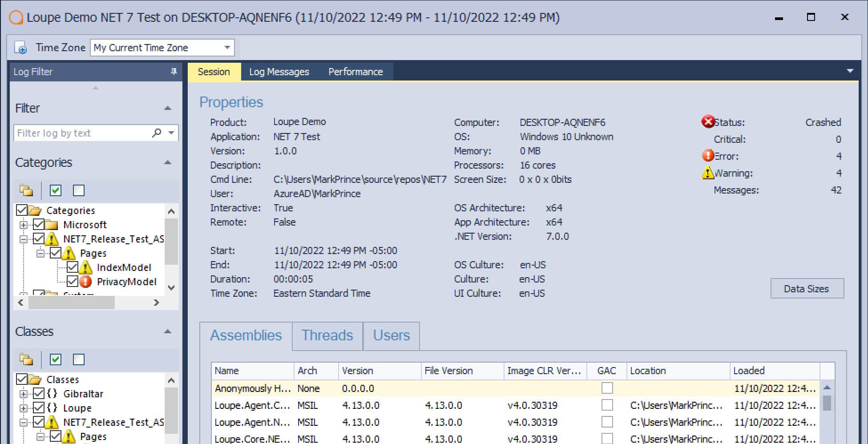
Task: Open the Assemblies tab
Action: click(x=246, y=335)
